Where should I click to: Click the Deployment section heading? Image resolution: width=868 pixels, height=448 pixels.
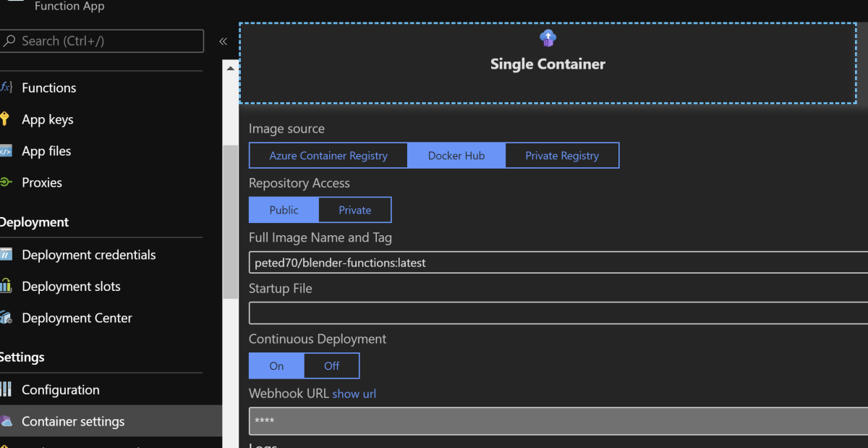point(34,222)
